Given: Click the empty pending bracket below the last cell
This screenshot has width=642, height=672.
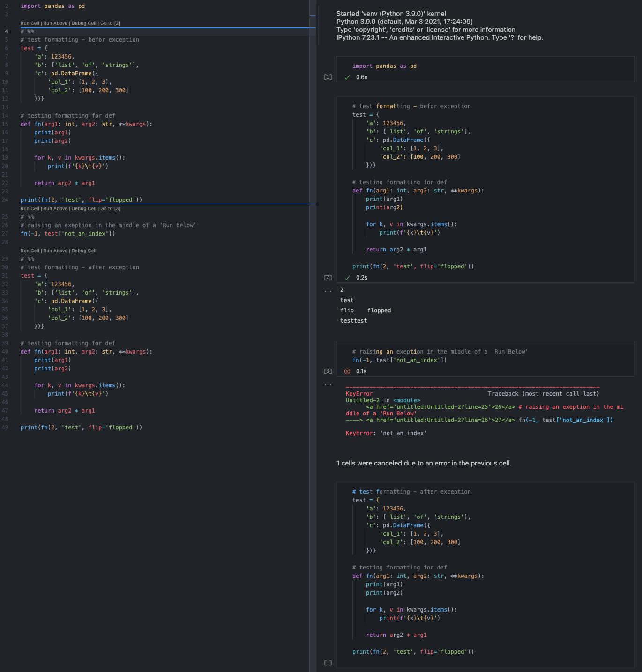Looking at the screenshot, I should (328, 663).
